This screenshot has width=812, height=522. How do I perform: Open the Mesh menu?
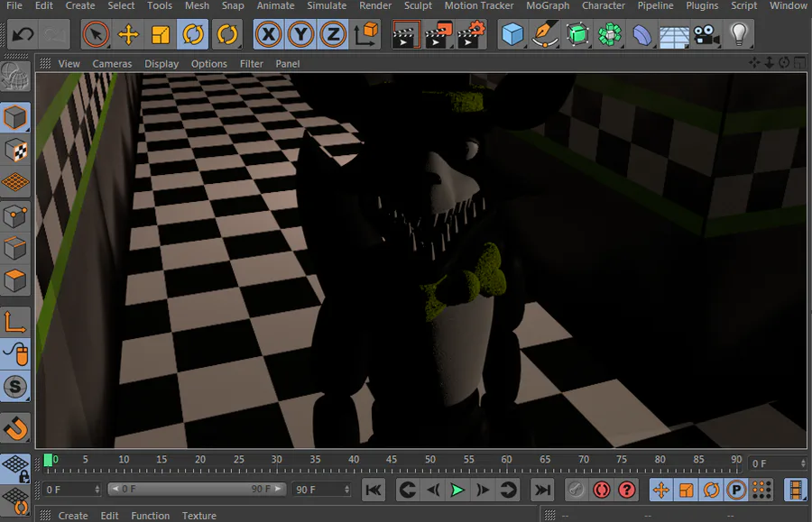point(197,5)
